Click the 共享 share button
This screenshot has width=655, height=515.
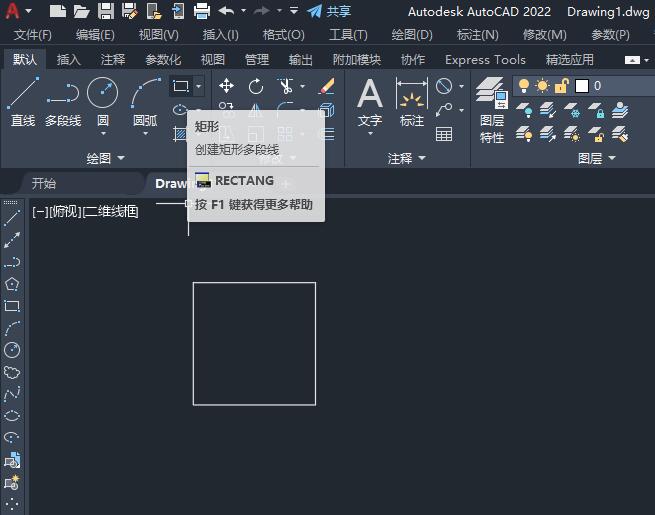329,11
